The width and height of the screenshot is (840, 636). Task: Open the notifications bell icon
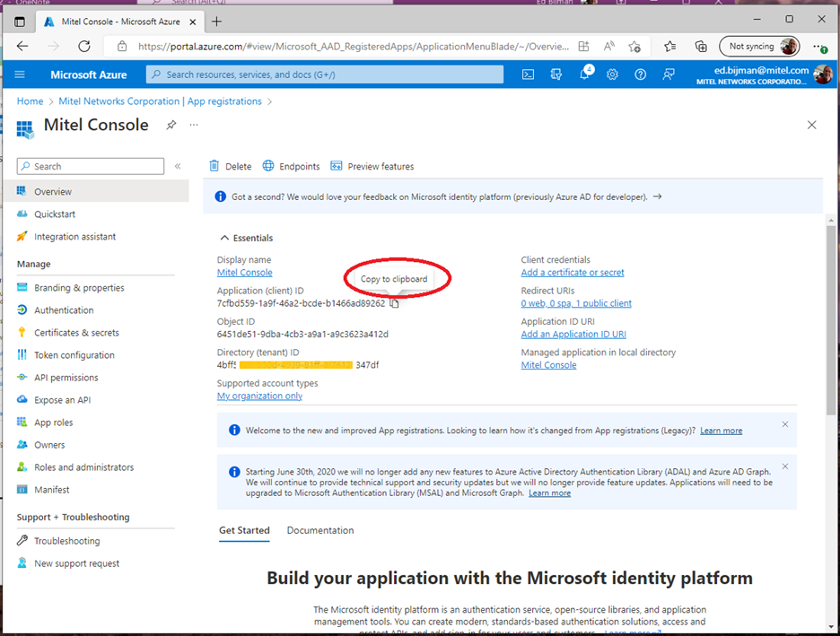pyautogui.click(x=584, y=74)
